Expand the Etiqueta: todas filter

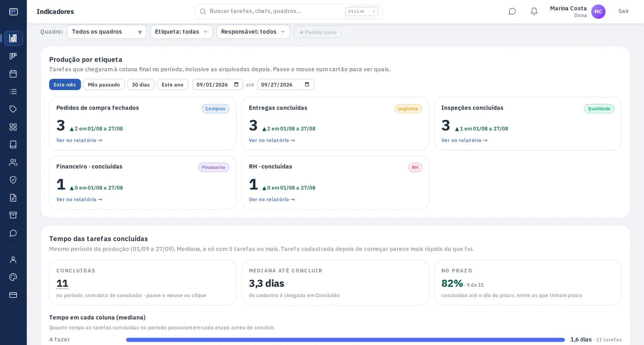pyautogui.click(x=182, y=32)
